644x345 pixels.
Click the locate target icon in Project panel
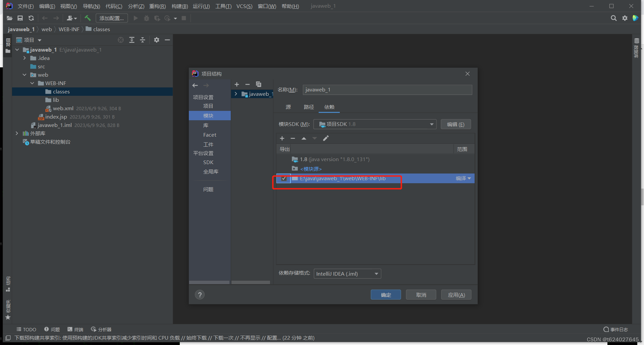point(121,40)
